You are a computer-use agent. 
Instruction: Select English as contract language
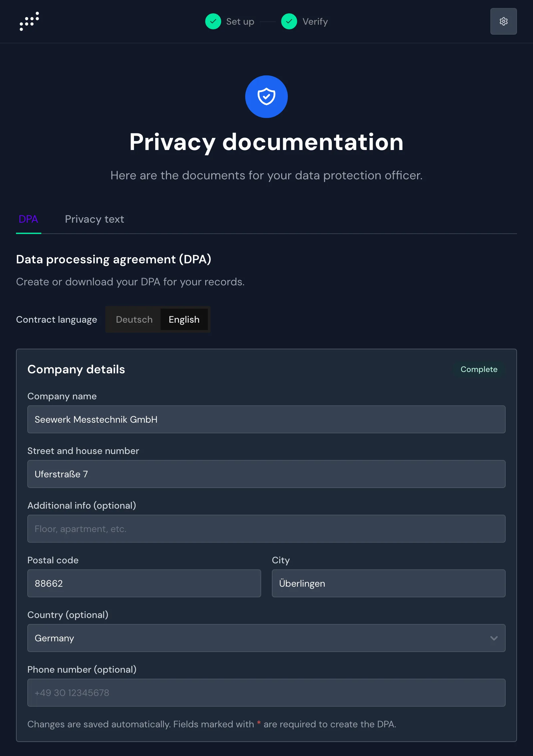184,319
